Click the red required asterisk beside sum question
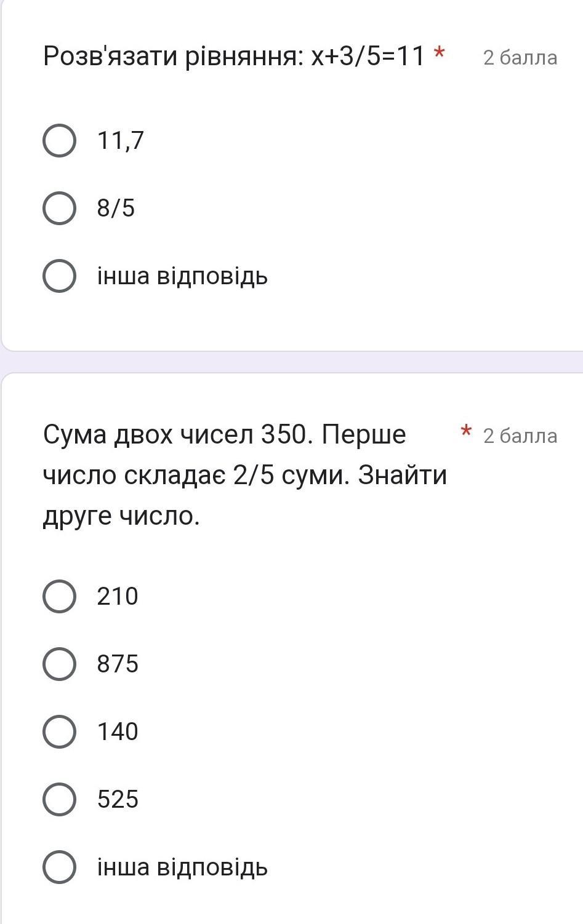583x924 pixels. (x=467, y=432)
